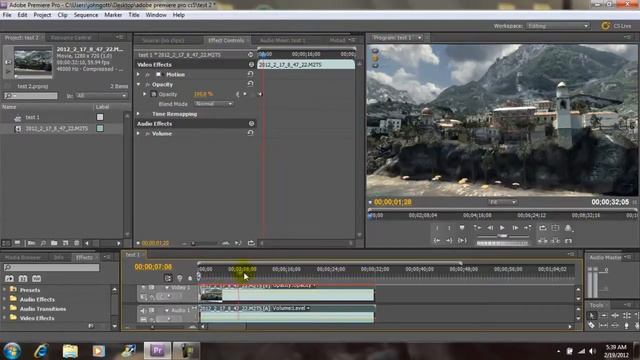
Task: Expand the Audio Transitions folder
Action: click(x=4, y=308)
